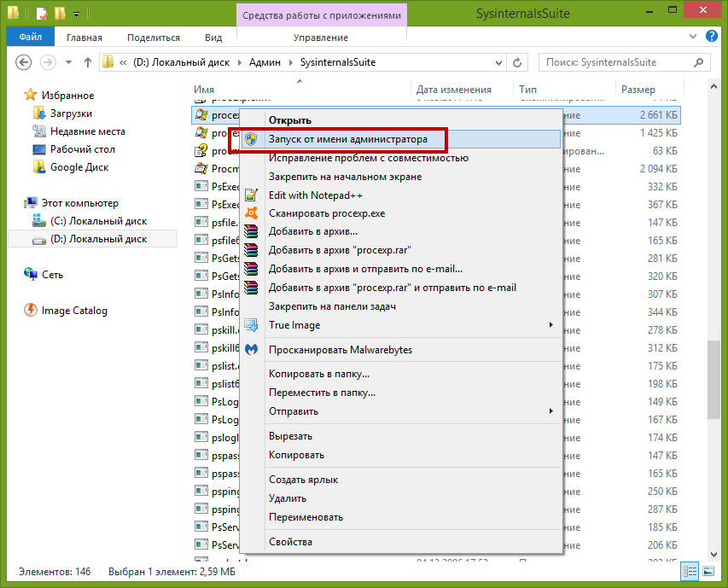Expand the Отправить submenu arrow
Viewport: 728px width, 588px height.
551,411
